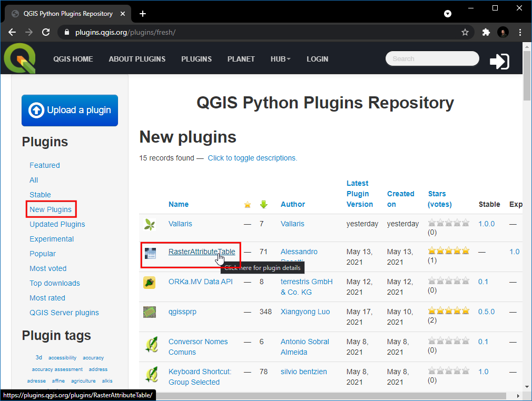The image size is (532, 401).
Task: Click the login arrow icon next to search
Action: tap(499, 61)
